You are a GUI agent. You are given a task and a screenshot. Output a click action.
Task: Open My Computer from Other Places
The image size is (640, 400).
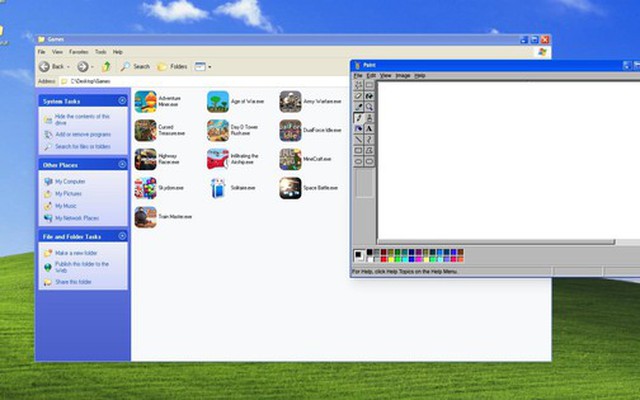(70, 181)
